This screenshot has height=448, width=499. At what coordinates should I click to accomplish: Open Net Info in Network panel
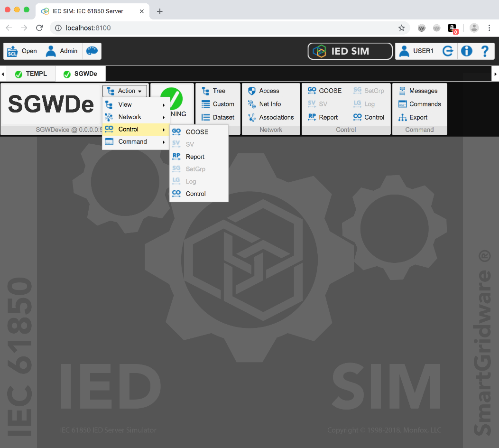coord(265,104)
